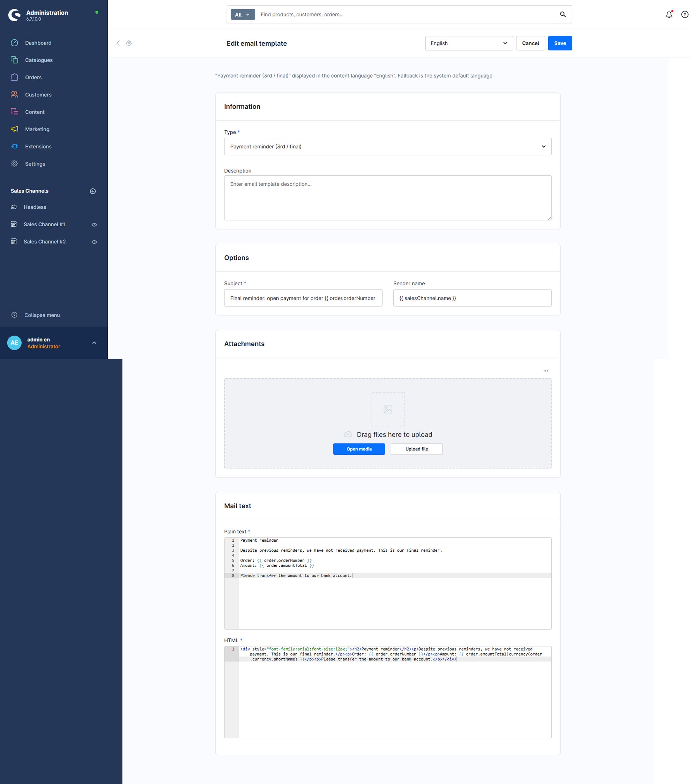The image size is (691, 784).
Task: Click the Shopware logo
Action: (x=15, y=15)
